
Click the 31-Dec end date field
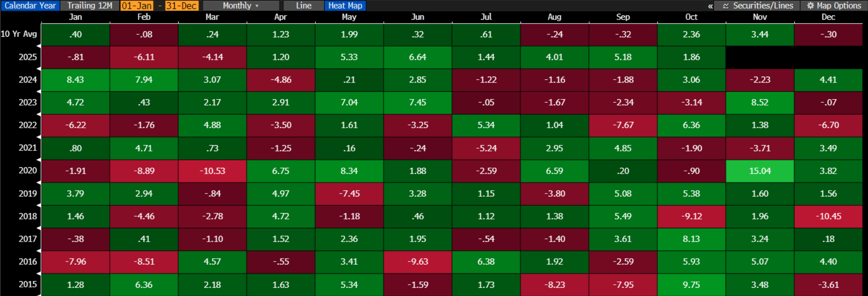181,6
